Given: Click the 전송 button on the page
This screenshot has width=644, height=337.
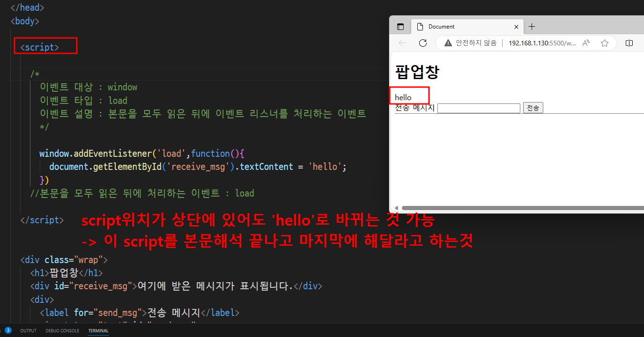Looking at the screenshot, I should [533, 108].
